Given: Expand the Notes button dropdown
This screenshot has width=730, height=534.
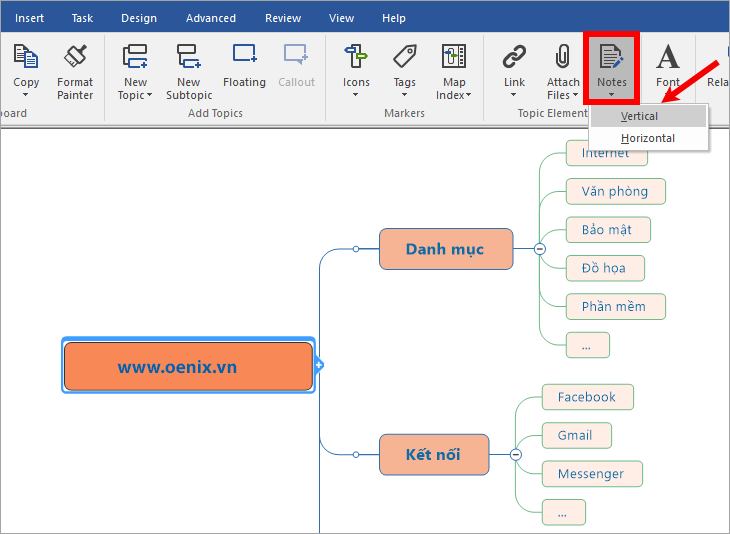Looking at the screenshot, I should [x=612, y=95].
